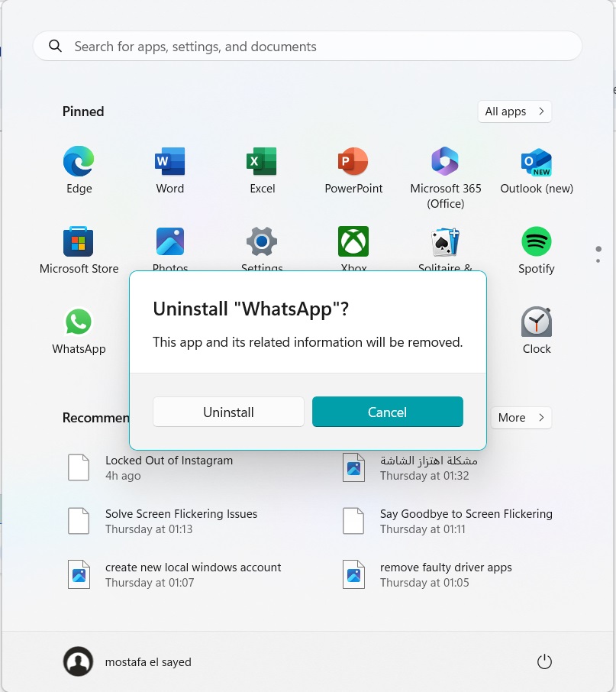Open the Photos app icon

point(169,241)
